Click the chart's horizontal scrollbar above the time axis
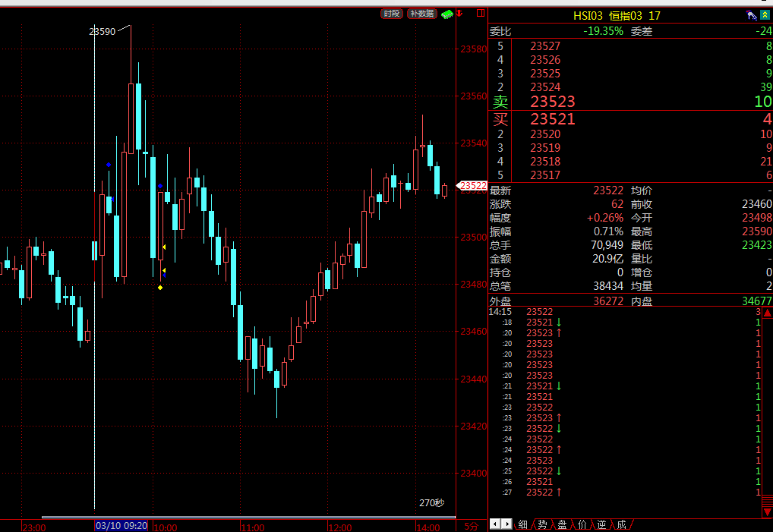 point(248,518)
